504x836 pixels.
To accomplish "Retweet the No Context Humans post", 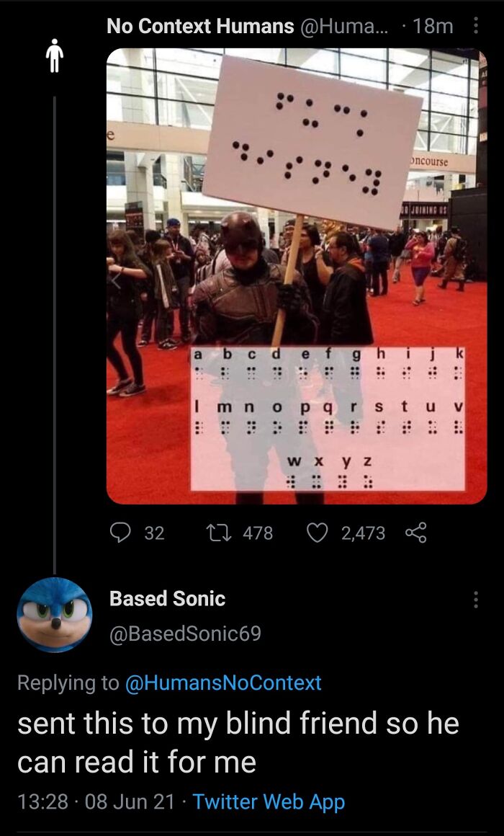I will pyautogui.click(x=218, y=533).
